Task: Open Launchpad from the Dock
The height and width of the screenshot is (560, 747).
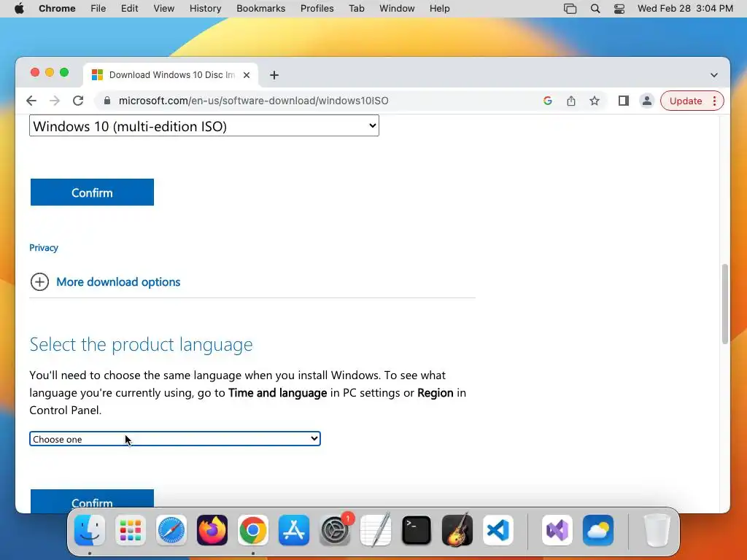Action: [x=131, y=530]
